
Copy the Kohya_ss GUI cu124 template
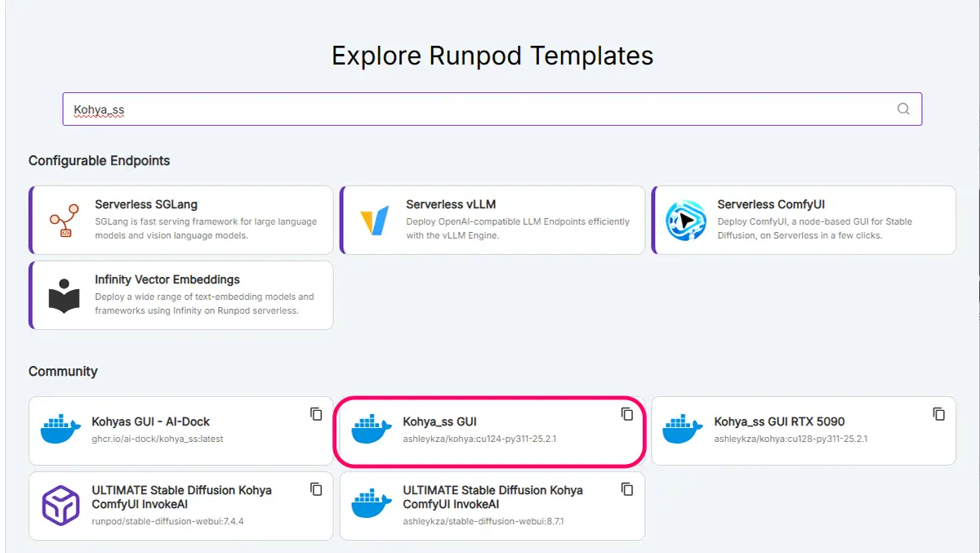click(627, 414)
